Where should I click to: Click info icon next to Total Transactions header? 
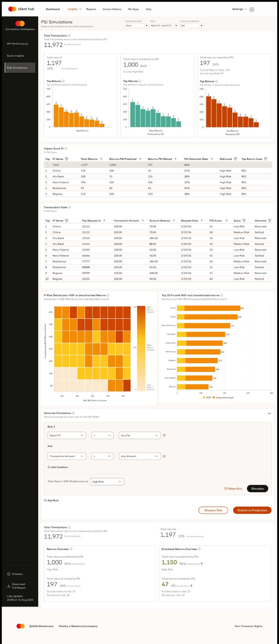(x=69, y=36)
